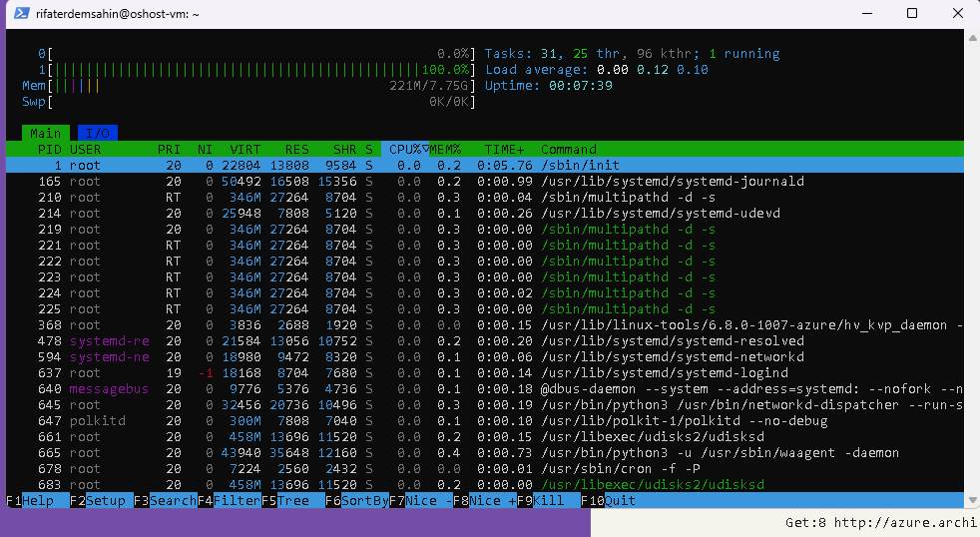Select the waagent -daemon process row
The image size is (980, 537).
click(x=484, y=452)
